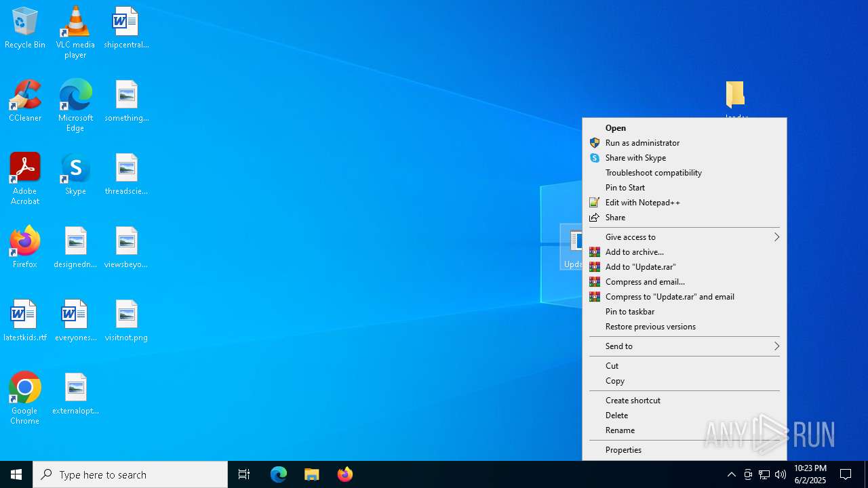Screen dimensions: 868x488
Task: Choose Add to "Update.rar"
Action: pyautogui.click(x=684, y=267)
